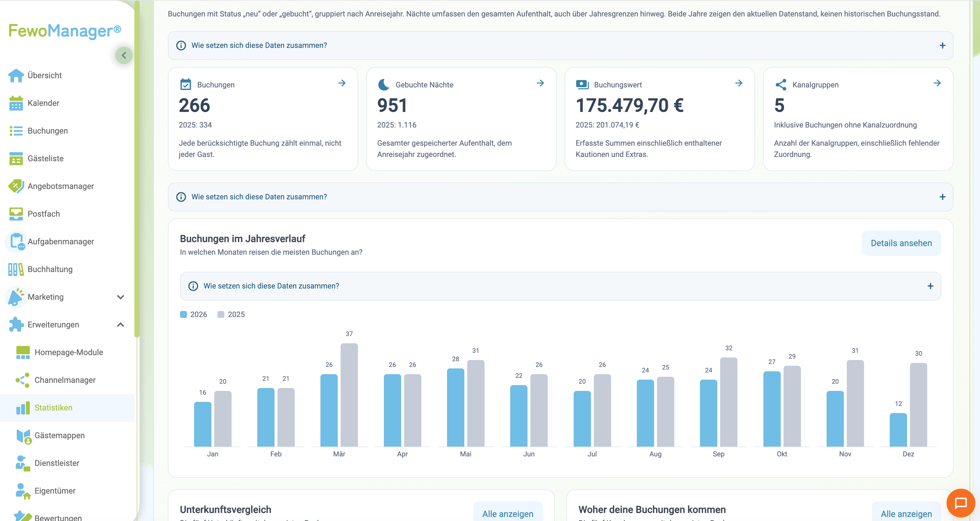Click the '951' booked nights value

392,105
